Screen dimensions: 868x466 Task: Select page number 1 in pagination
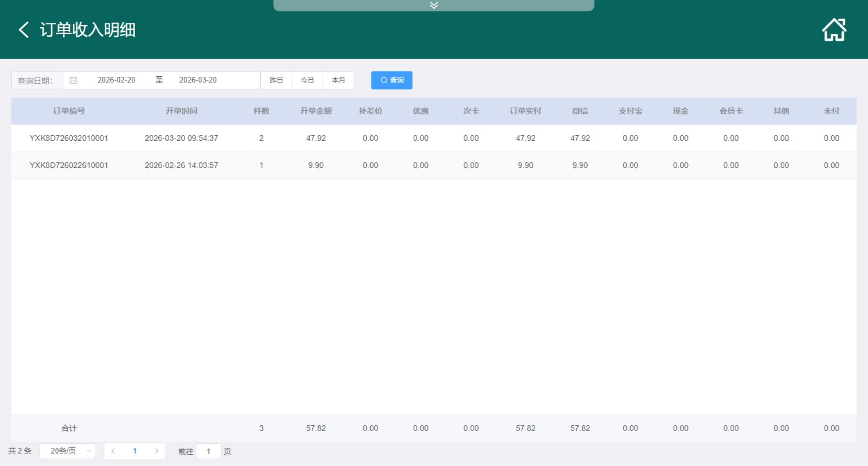[135, 451]
